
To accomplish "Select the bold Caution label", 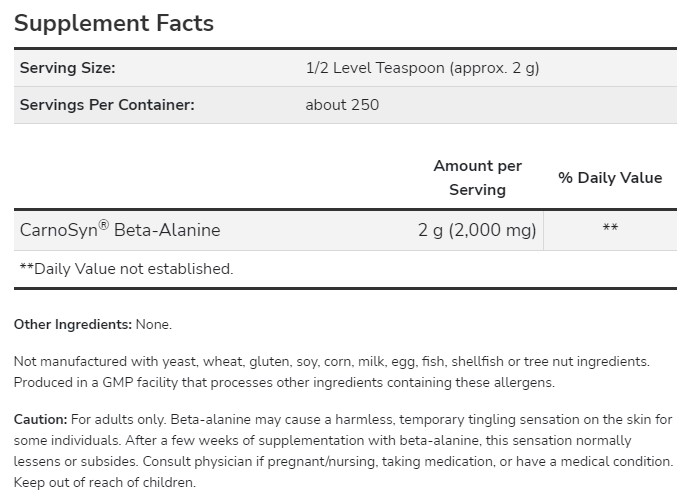I will click(40, 420).
